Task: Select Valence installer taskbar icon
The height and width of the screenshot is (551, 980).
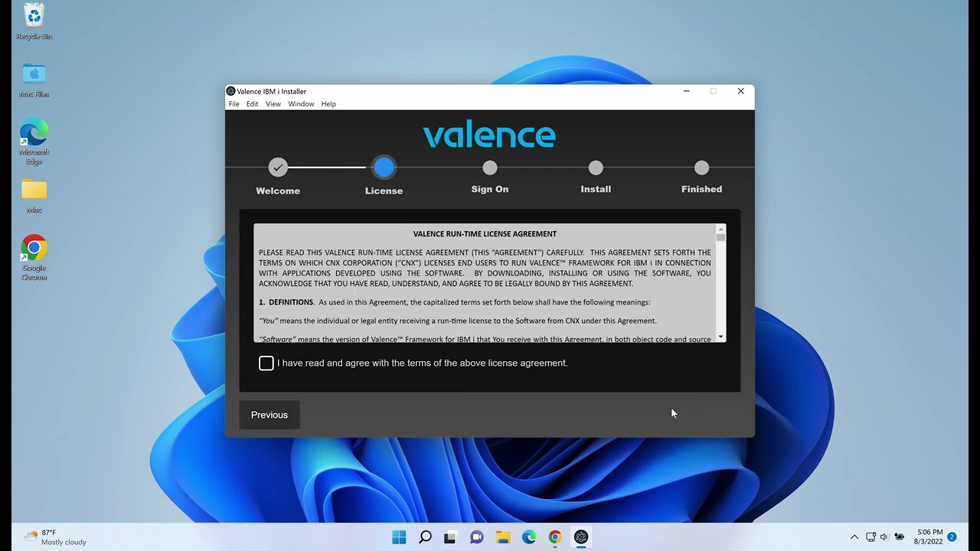Action: (x=581, y=537)
